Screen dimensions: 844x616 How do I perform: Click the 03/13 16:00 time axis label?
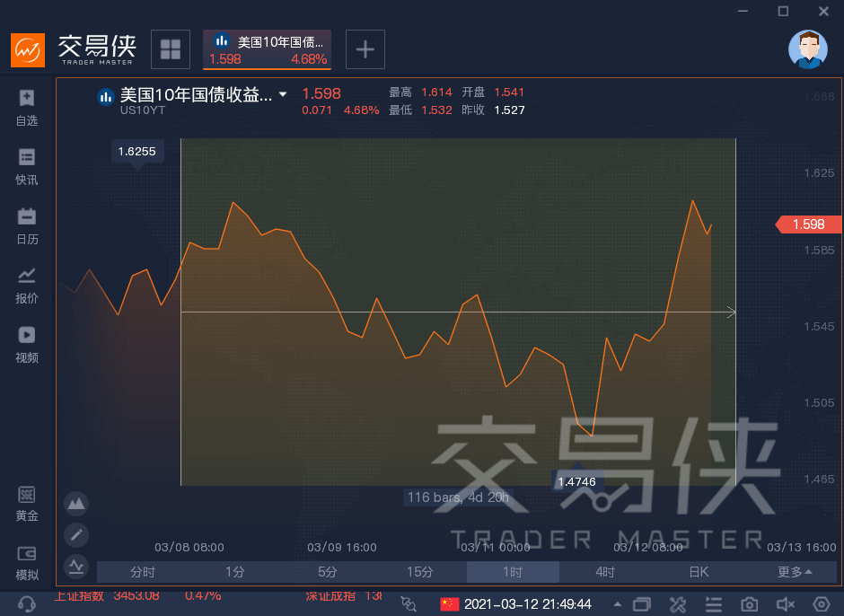[x=802, y=548]
